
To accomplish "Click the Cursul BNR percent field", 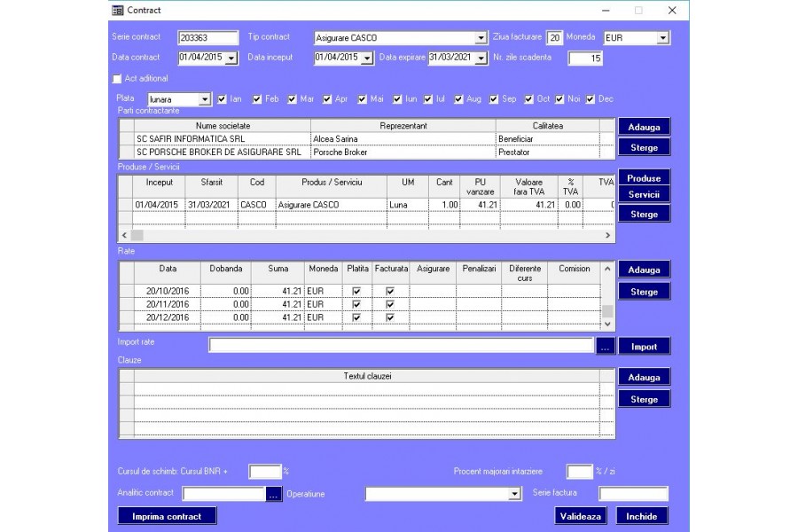I will click(x=264, y=472).
